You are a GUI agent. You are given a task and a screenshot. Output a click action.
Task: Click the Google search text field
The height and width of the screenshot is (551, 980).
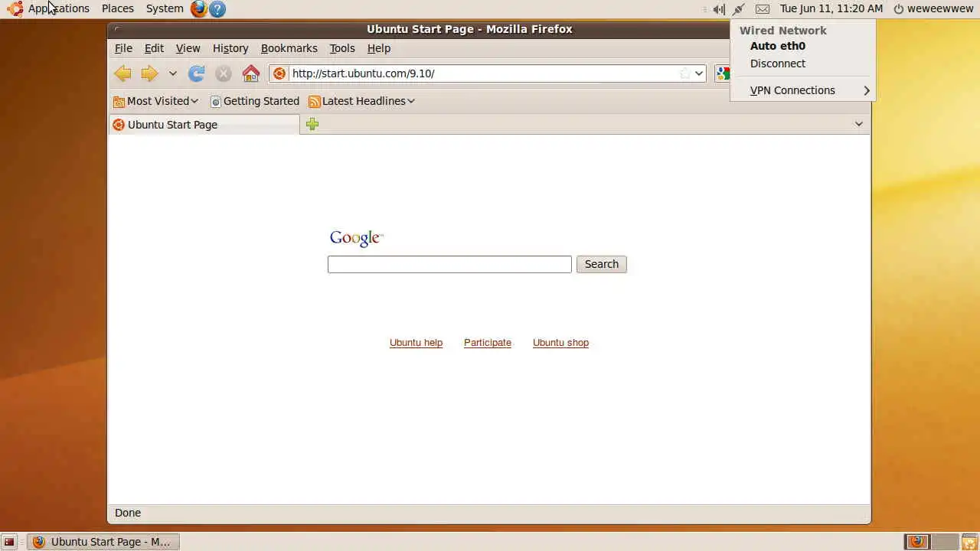click(449, 264)
